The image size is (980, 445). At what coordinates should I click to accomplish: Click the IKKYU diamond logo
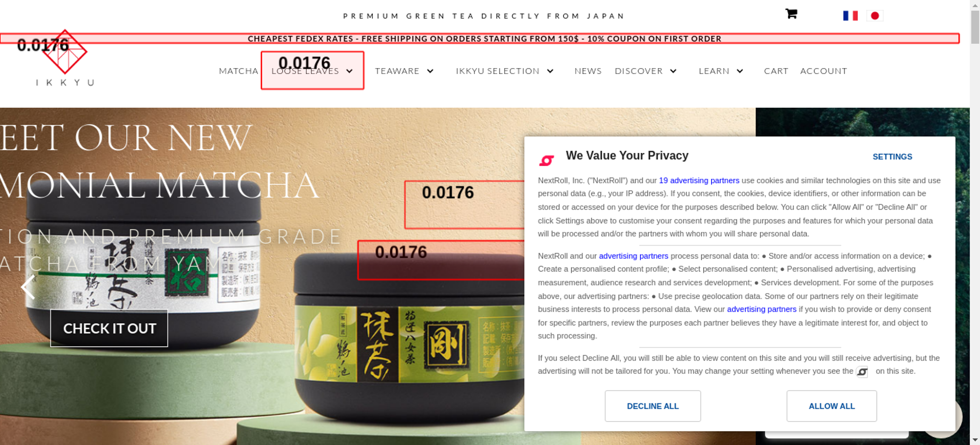tap(65, 52)
